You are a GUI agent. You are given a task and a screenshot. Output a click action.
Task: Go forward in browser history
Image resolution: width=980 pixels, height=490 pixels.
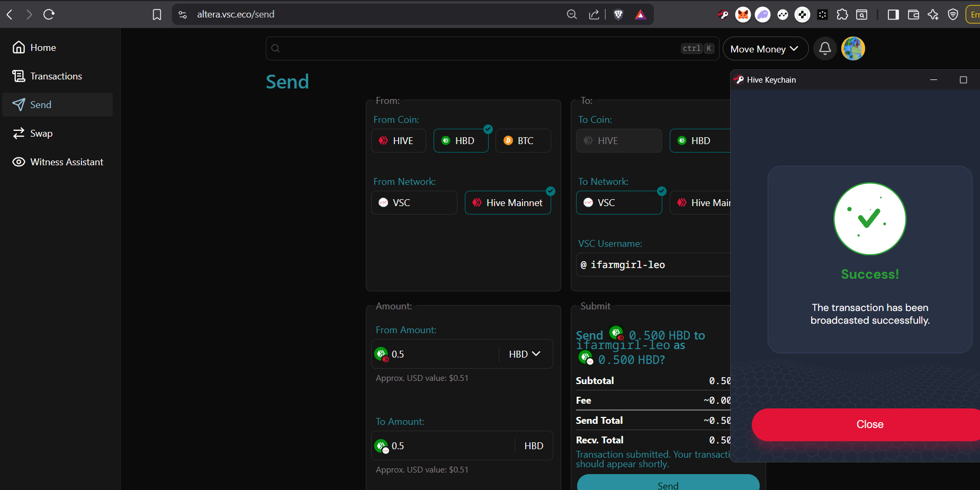pyautogui.click(x=29, y=14)
